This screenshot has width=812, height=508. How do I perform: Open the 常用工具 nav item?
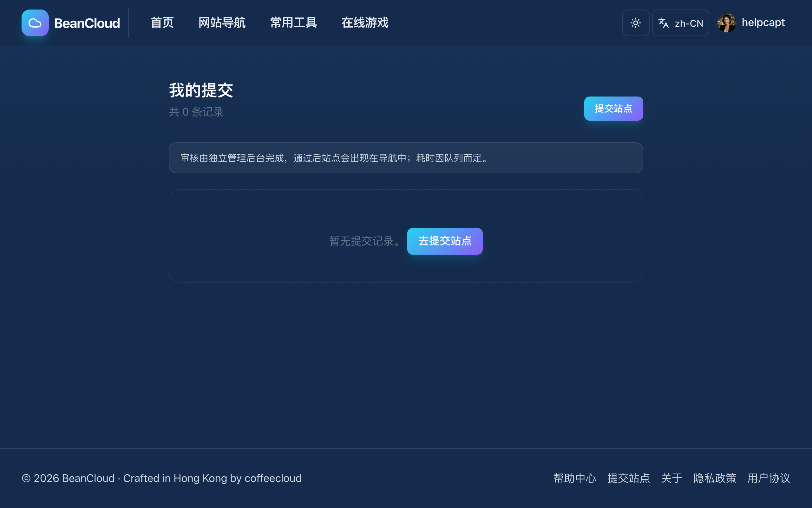(x=293, y=23)
